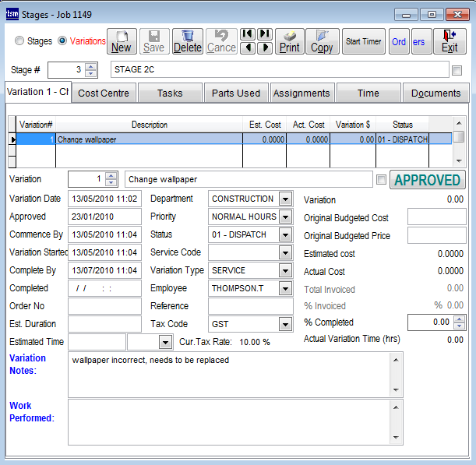Open the Assignments tab
Screen dimensions: 476x465
click(x=301, y=93)
